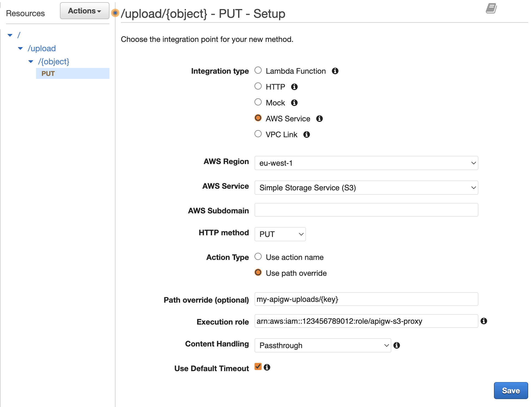The height and width of the screenshot is (407, 532).
Task: Open the AWS Service dropdown
Action: (366, 187)
